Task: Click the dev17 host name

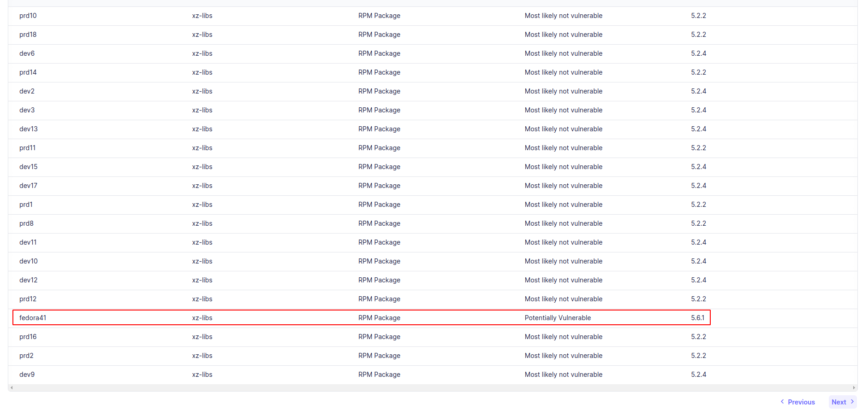Action: coord(29,186)
